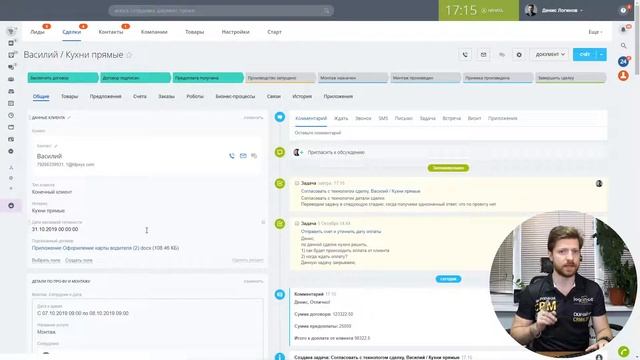
Task: Select the 'Письмо' timeline tab
Action: coord(404,118)
